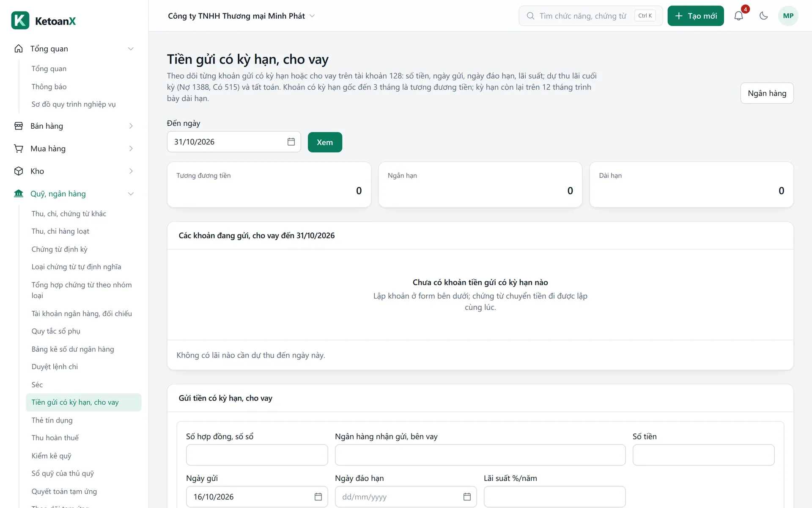Focus the Tìm chức năng search box
This screenshot has height=508, width=812.
click(x=590, y=16)
